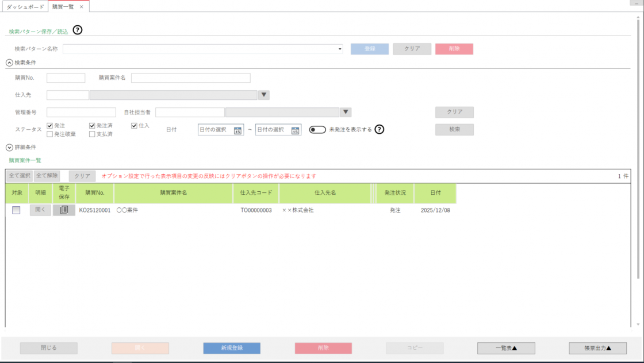
Task: Open the 自社担当者 dropdown arrow
Action: coord(346,113)
